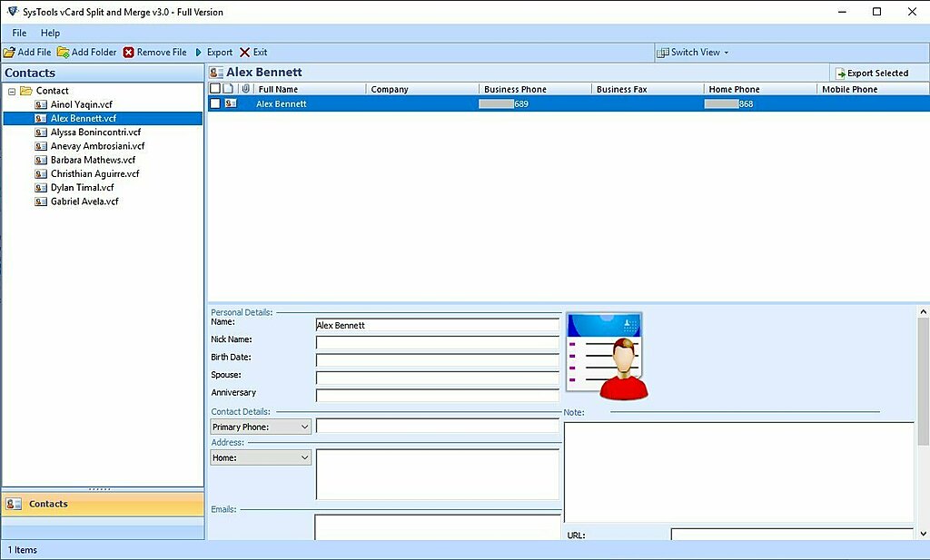Click the Add Folder toolbar icon
930x560 pixels.
63,52
